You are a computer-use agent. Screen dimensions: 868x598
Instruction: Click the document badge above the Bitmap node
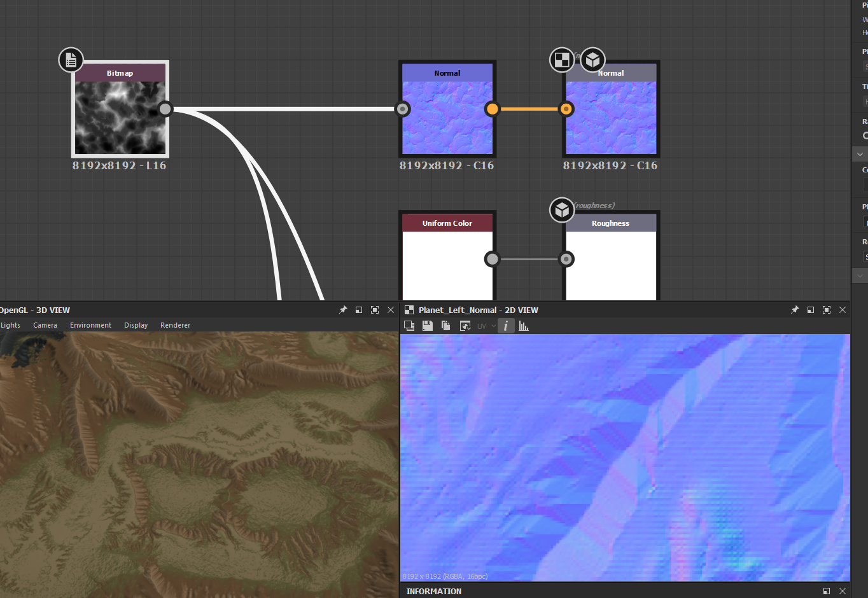click(71, 59)
